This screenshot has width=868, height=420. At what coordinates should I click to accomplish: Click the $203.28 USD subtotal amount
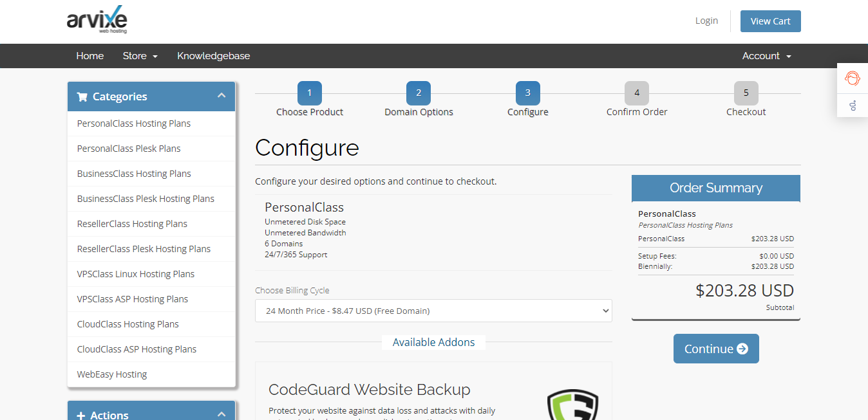(x=745, y=291)
